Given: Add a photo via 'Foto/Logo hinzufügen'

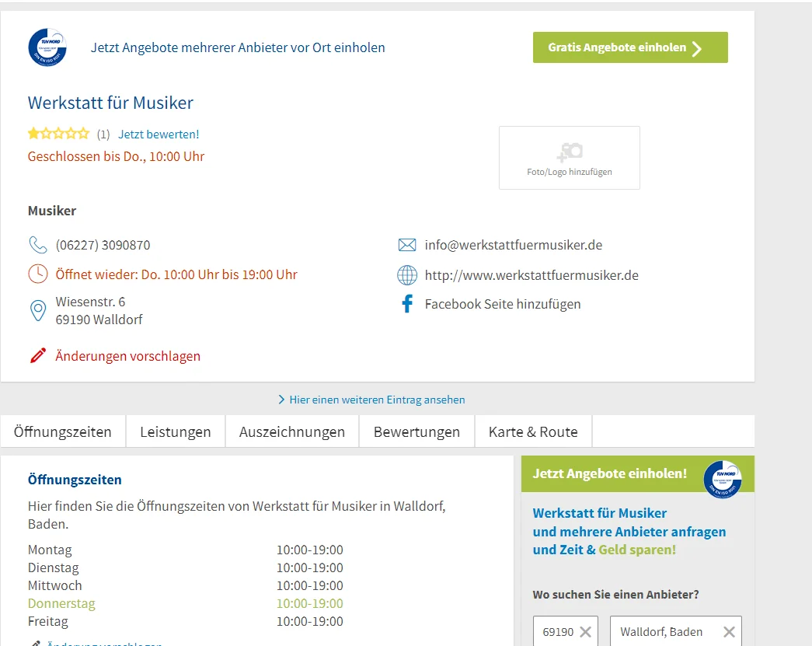Looking at the screenshot, I should tap(570, 158).
